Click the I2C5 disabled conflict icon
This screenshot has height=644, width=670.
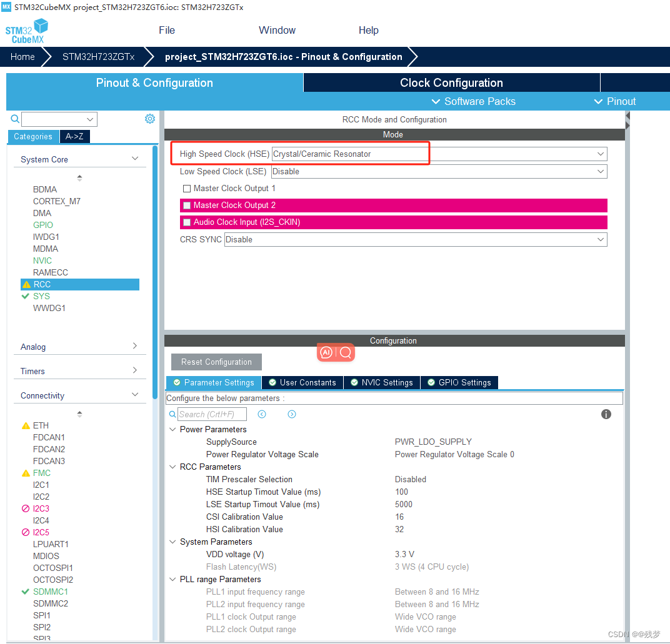(26, 532)
